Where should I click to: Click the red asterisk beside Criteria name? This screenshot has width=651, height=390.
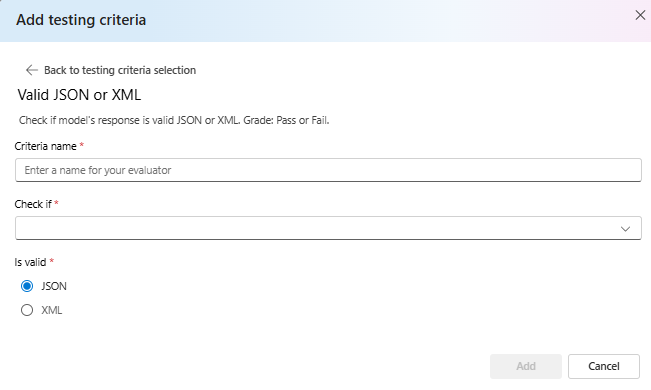point(82,145)
